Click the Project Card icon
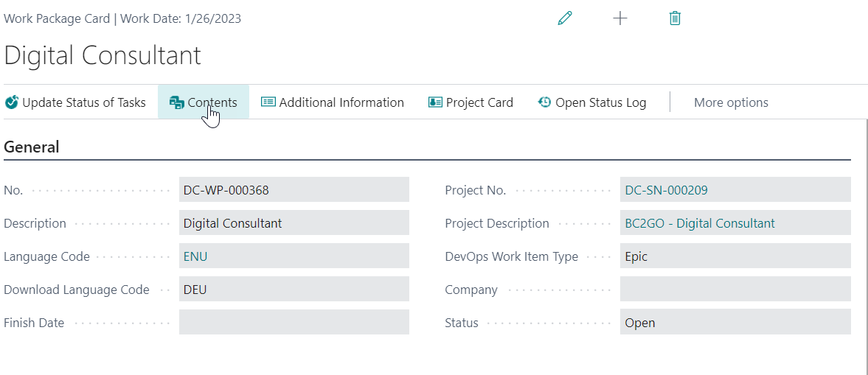The width and height of the screenshot is (868, 375). coord(435,102)
